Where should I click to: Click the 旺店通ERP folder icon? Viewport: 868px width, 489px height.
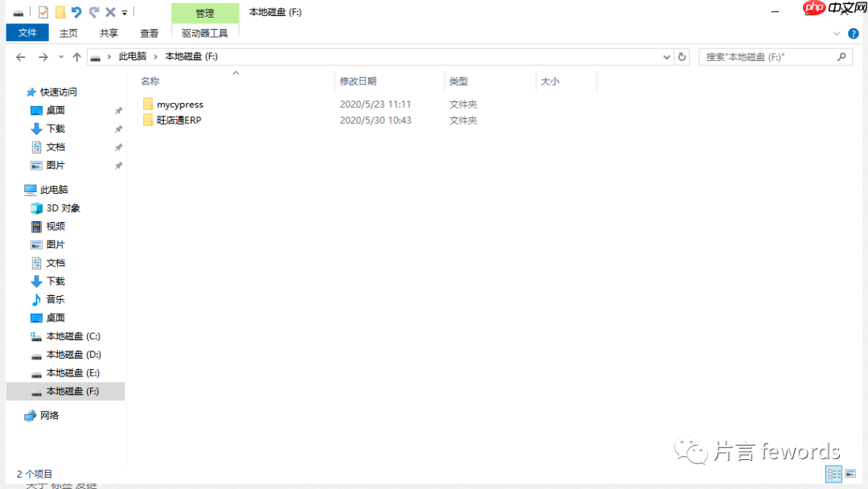(x=148, y=120)
